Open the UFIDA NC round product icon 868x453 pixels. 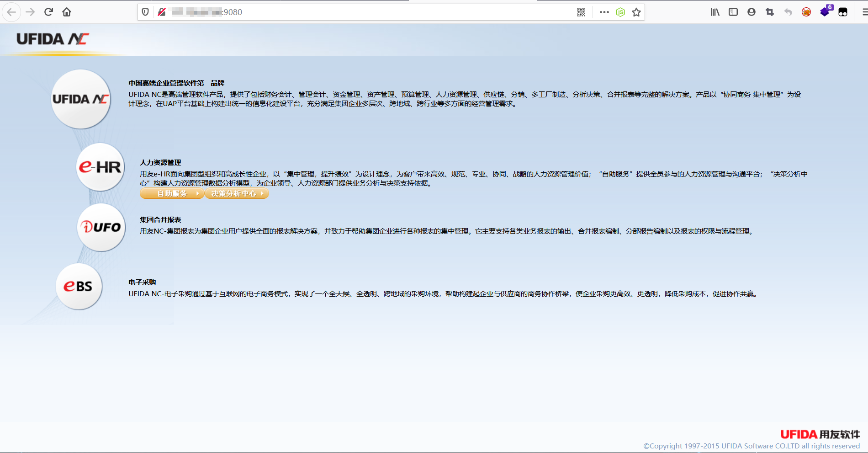pos(81,99)
